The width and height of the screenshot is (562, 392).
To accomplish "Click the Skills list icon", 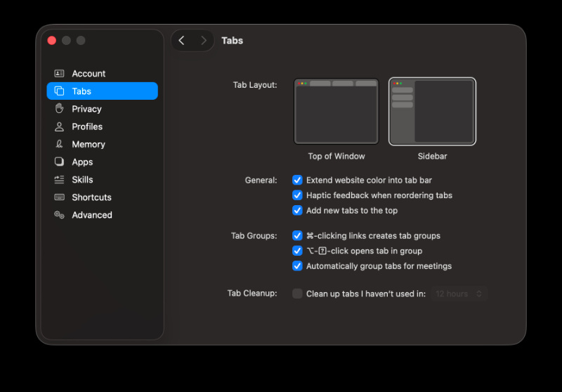I will point(59,180).
